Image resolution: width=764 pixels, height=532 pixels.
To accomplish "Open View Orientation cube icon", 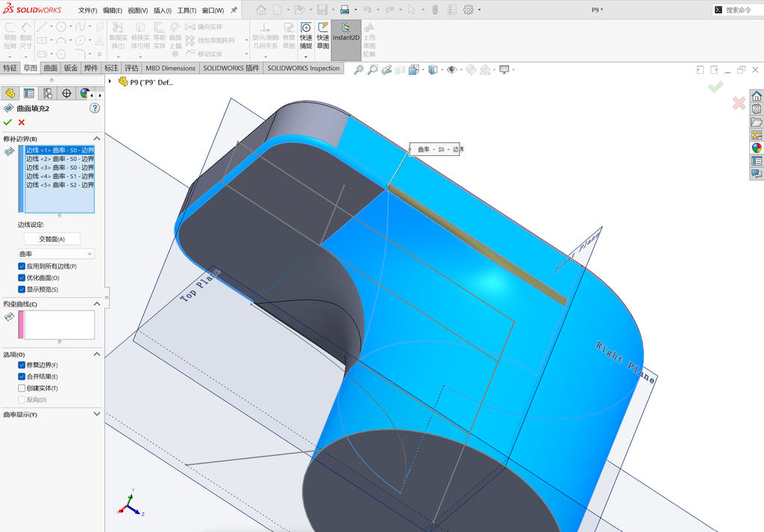I will coord(413,69).
